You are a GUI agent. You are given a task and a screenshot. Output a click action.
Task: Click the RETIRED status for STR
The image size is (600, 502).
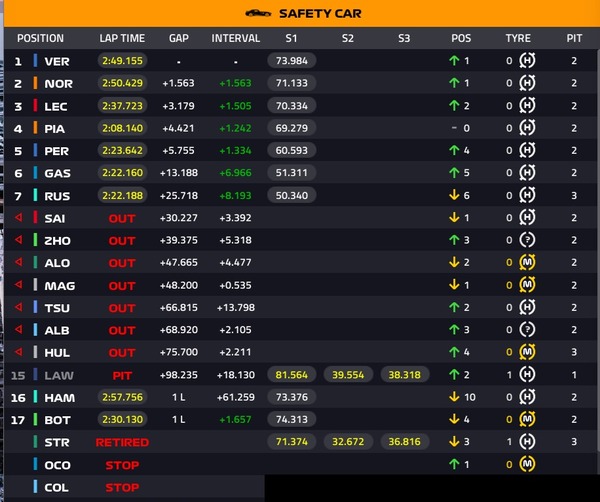coord(122,442)
